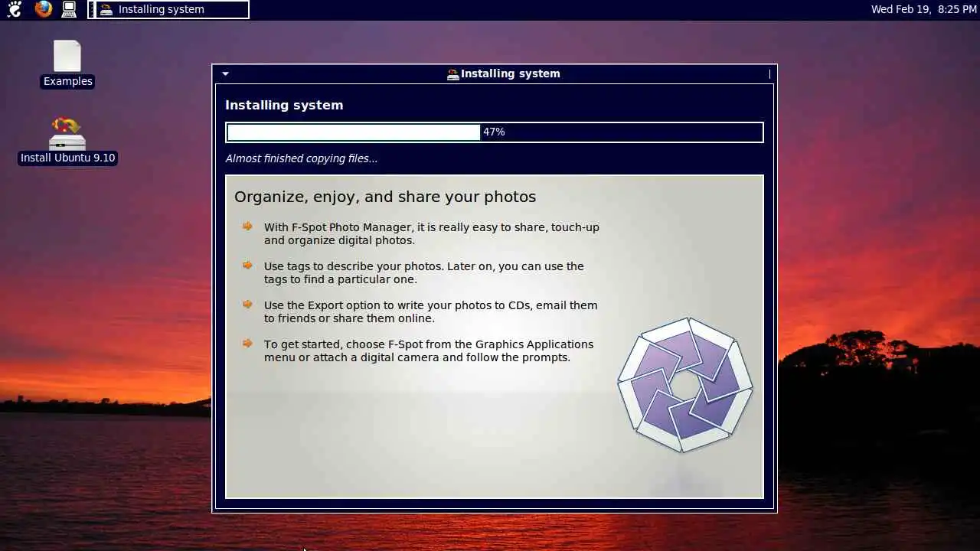Launch Firefox from the top panel

(x=43, y=9)
